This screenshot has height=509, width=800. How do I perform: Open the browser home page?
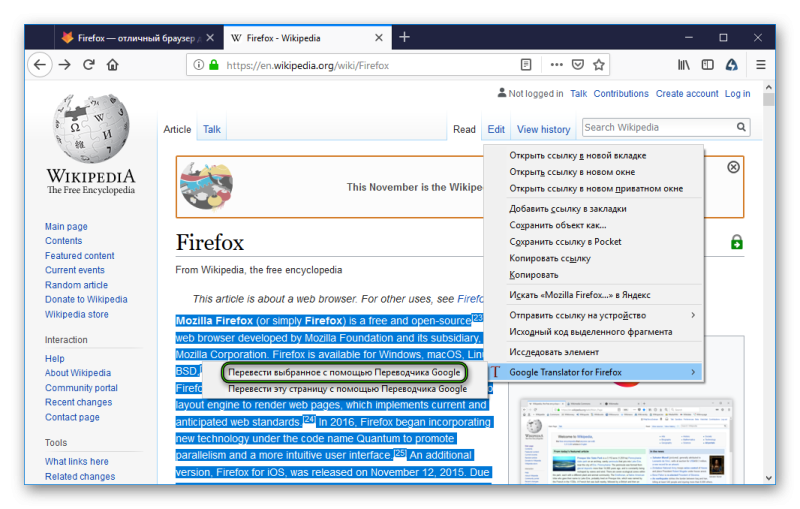point(112,65)
